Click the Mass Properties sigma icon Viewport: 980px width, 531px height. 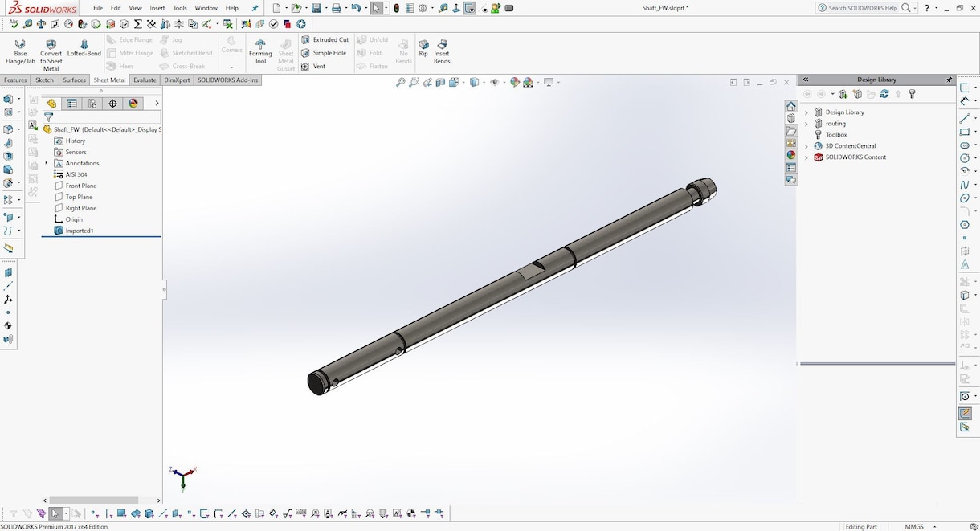tap(138, 24)
